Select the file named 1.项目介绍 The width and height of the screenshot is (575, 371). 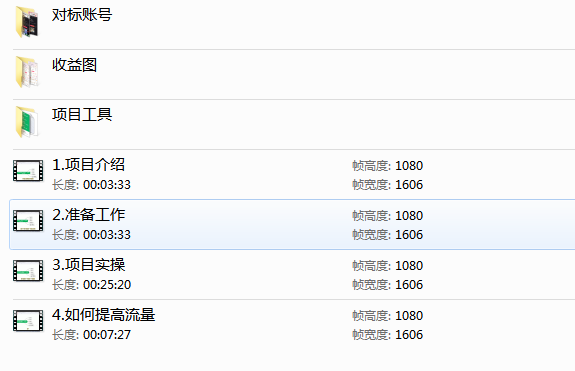point(88,165)
